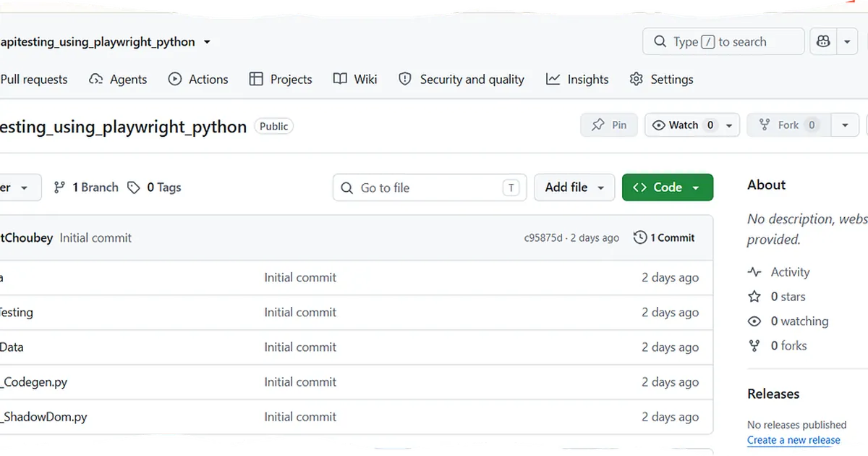Screen dimensions: 868x456
Task: Open the Wiki tab
Action: point(355,80)
